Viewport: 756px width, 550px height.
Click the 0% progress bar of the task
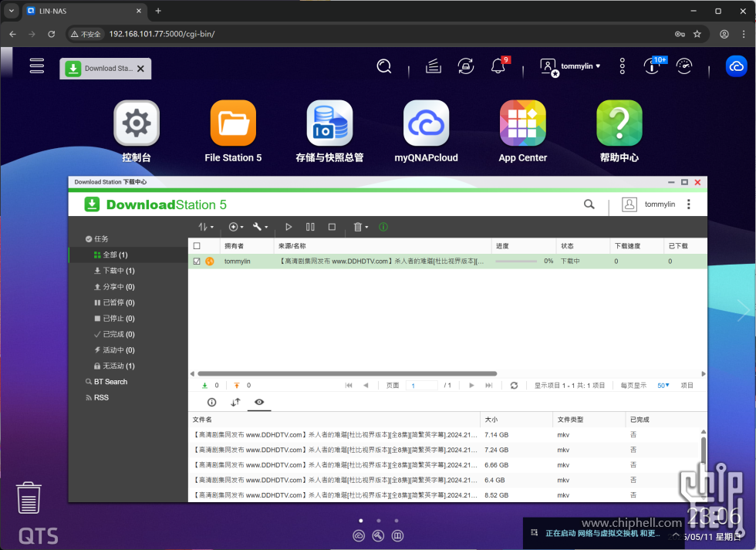click(516, 262)
